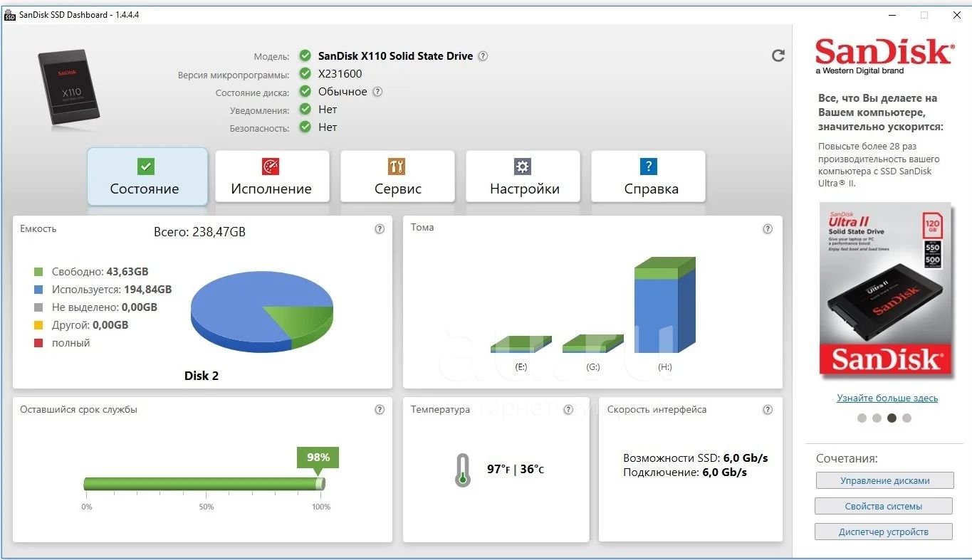Click green check beside Безопасность
The width and height of the screenshot is (972, 560).
pyautogui.click(x=305, y=127)
